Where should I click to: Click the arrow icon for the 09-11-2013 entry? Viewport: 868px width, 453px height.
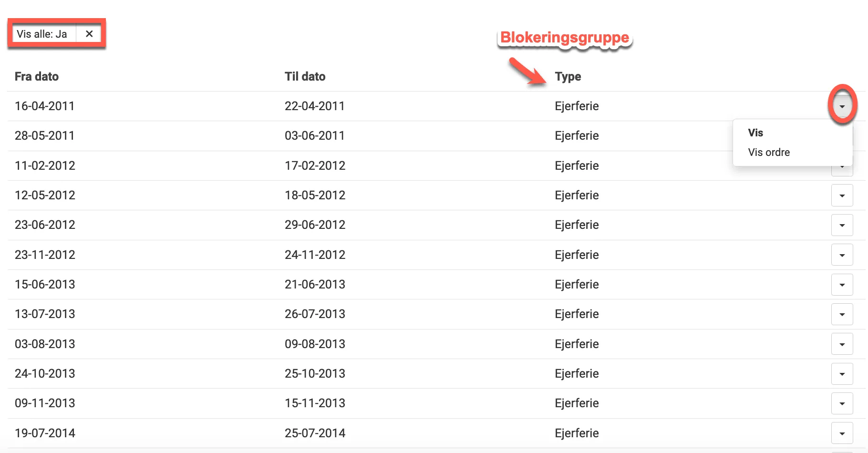(842, 403)
